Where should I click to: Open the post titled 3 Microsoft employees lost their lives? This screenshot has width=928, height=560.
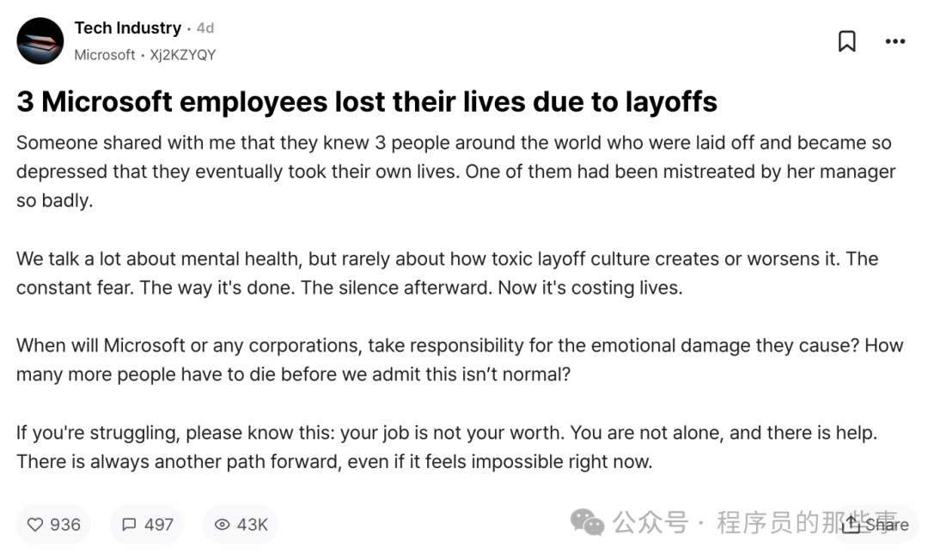pos(367,101)
